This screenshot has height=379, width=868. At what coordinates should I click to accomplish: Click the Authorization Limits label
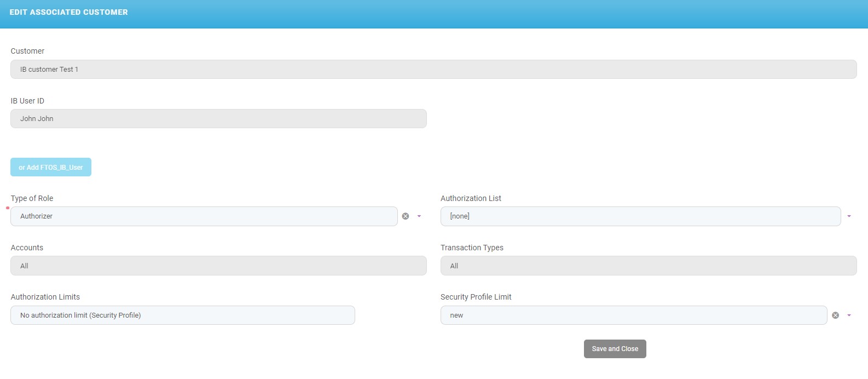pos(45,297)
